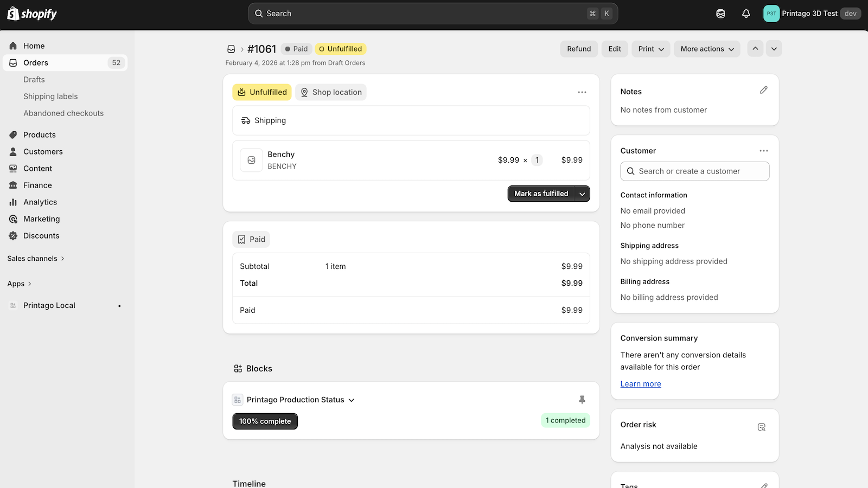Open the fulfillment card's three-dot menu

[582, 92]
